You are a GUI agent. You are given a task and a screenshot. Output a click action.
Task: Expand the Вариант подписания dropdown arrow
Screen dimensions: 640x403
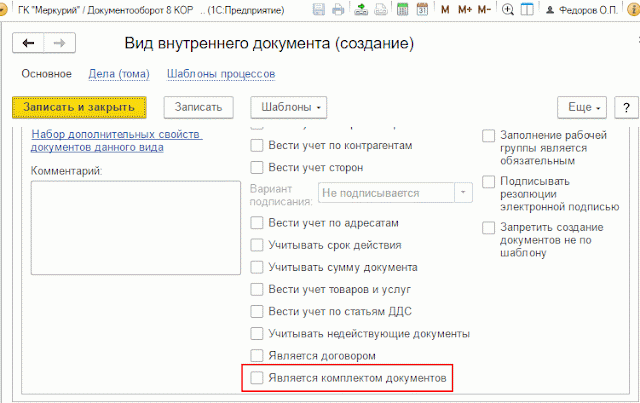(x=463, y=193)
